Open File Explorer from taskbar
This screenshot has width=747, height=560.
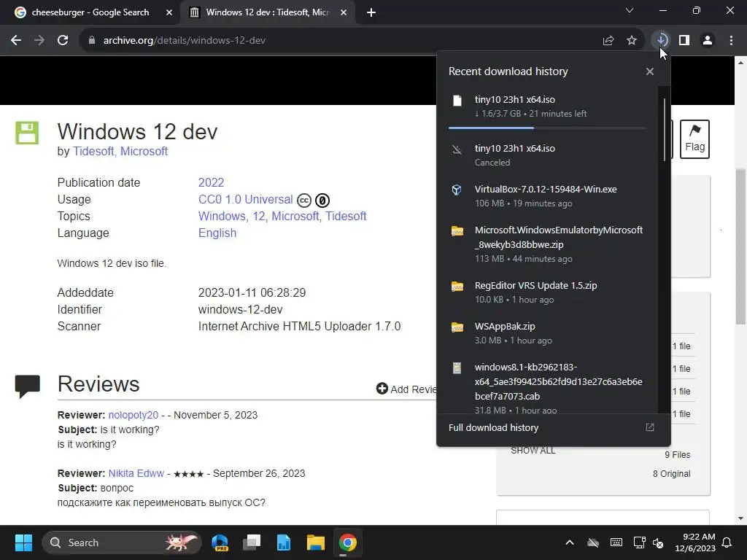pyautogui.click(x=315, y=542)
